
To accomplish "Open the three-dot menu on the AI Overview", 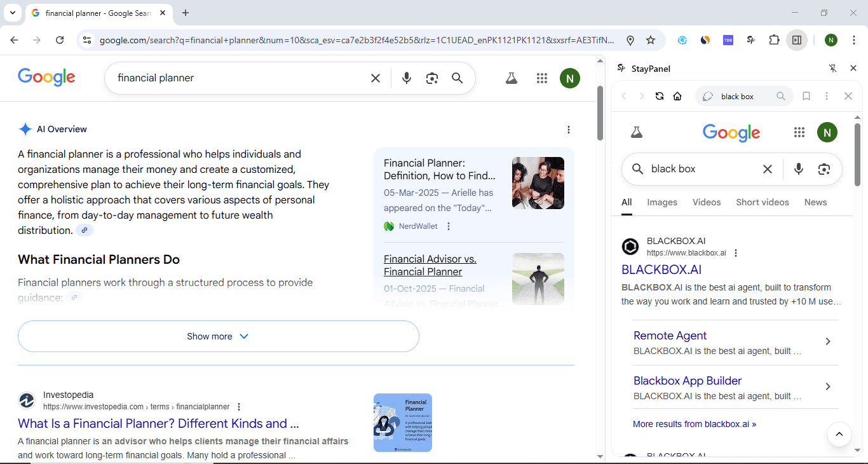I will pyautogui.click(x=569, y=129).
